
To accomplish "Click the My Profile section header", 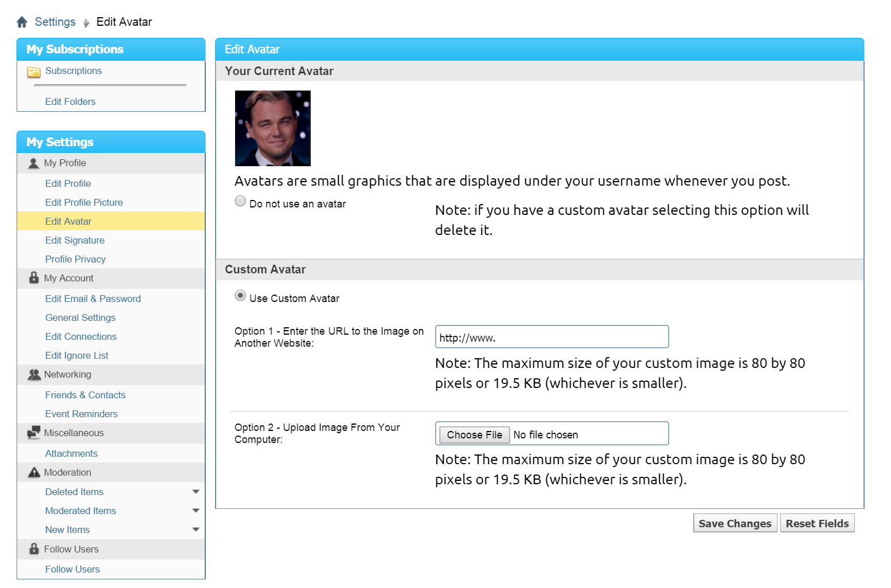I will [x=111, y=163].
